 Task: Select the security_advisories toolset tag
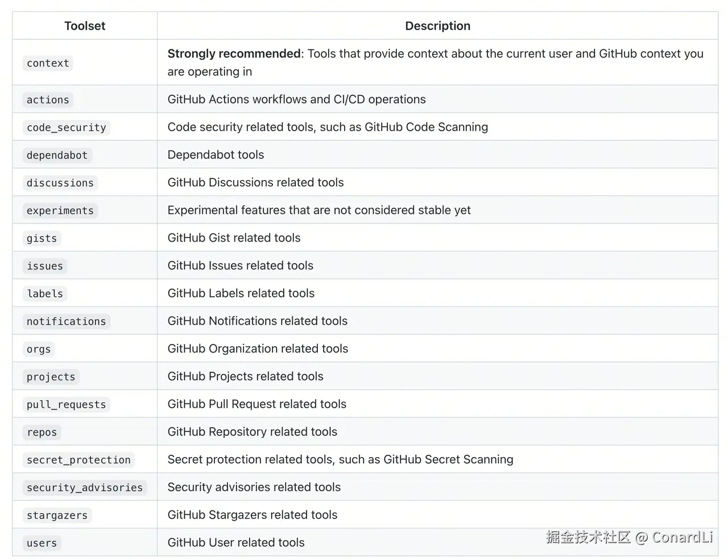pos(85,488)
